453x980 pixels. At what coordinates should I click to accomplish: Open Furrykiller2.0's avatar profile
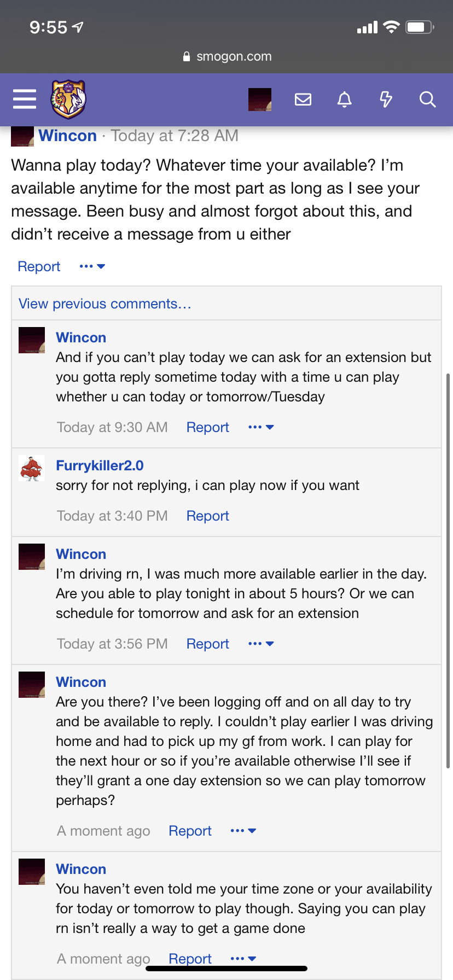click(32, 468)
